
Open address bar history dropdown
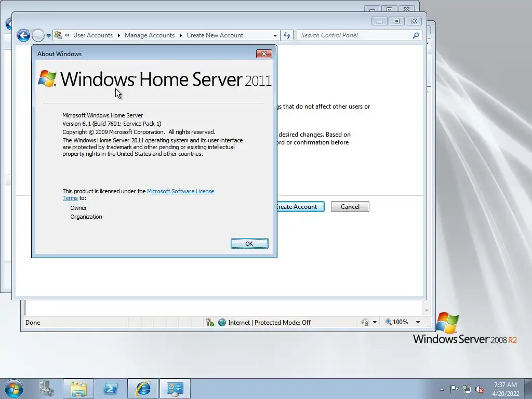tap(275, 35)
